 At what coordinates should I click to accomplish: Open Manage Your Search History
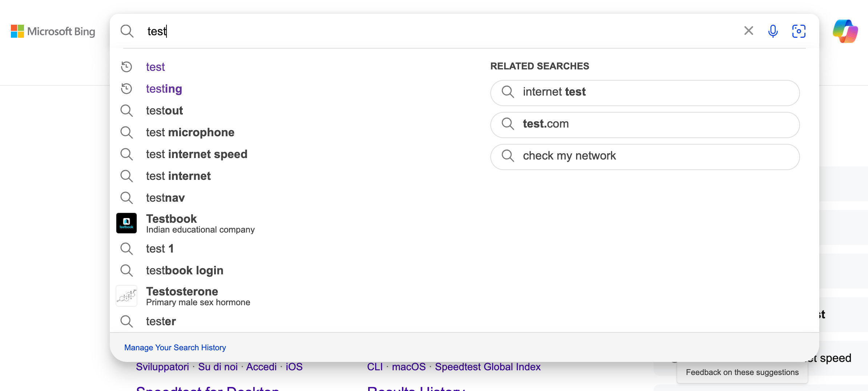[x=175, y=347]
